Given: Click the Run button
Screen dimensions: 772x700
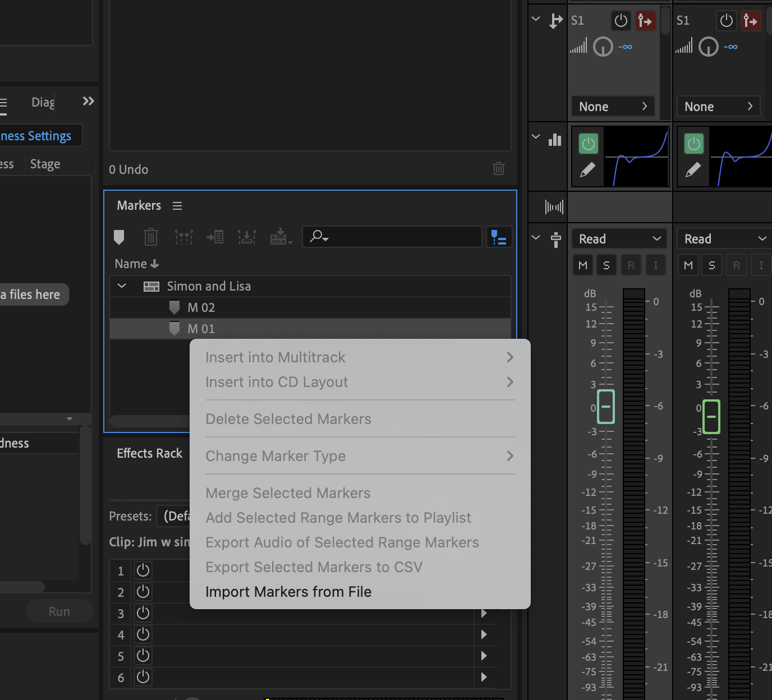Looking at the screenshot, I should (x=58, y=611).
